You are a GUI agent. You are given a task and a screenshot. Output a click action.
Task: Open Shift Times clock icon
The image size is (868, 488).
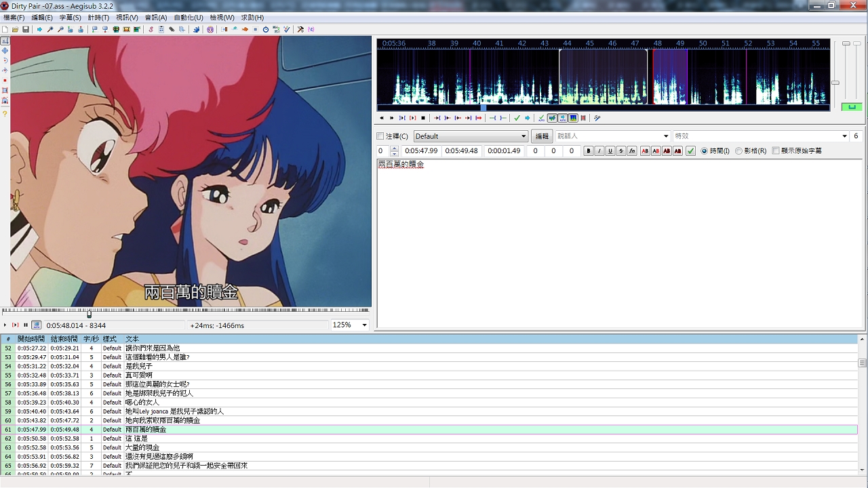[266, 30]
